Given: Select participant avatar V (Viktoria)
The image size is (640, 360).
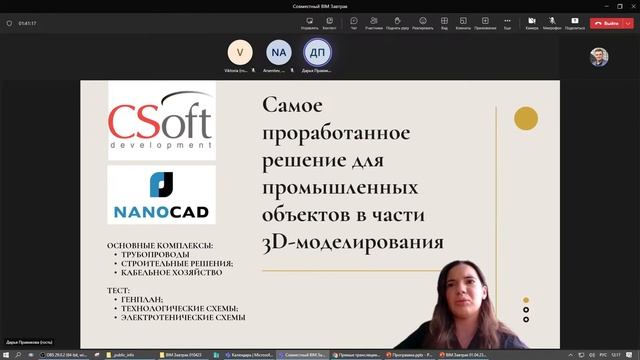Looking at the screenshot, I should click(240, 52).
